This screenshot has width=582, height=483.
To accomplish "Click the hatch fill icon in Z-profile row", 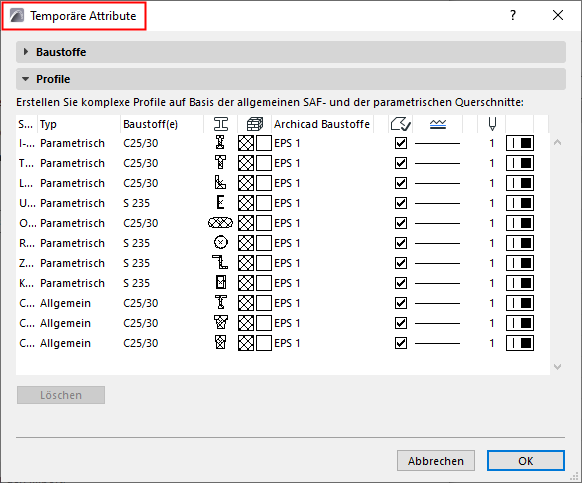I will tap(246, 263).
